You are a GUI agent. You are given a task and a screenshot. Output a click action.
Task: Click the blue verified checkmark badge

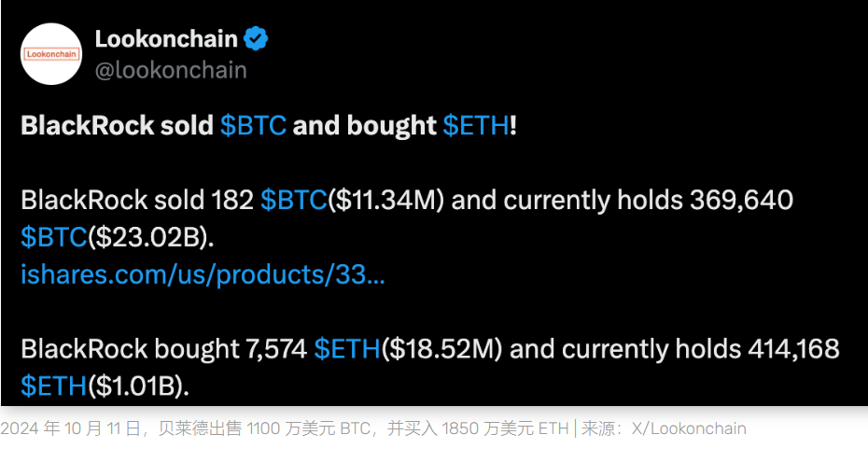pos(256,39)
